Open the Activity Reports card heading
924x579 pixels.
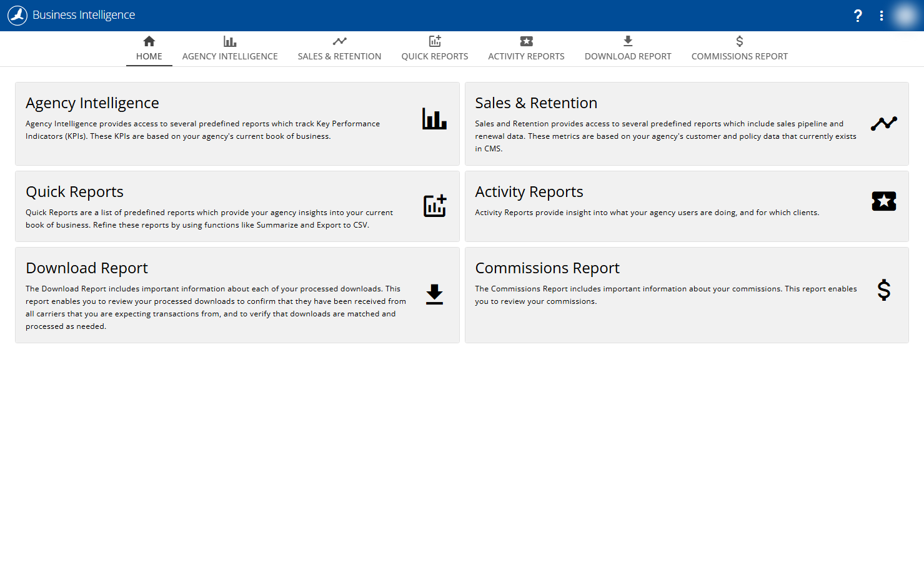(x=529, y=192)
